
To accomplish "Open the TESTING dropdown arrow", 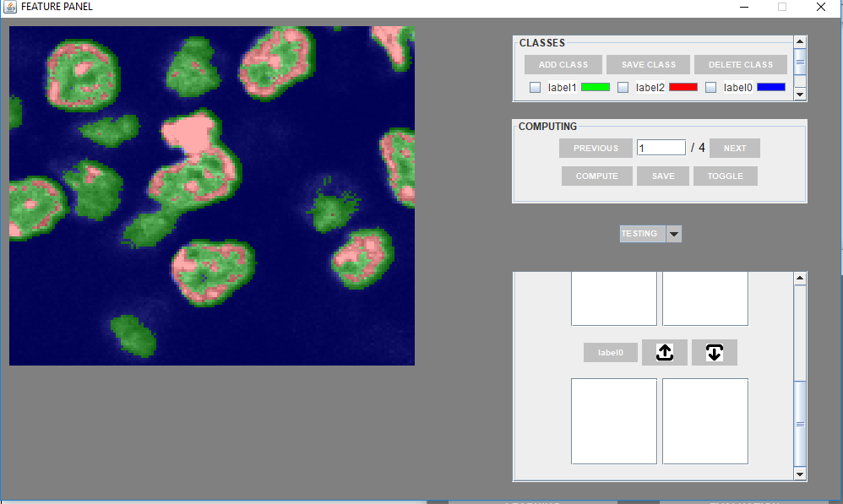I will [x=674, y=234].
